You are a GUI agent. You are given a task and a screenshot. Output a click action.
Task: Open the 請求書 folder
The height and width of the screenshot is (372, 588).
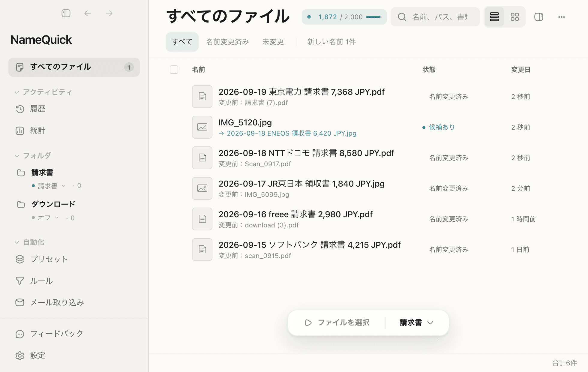pos(42,172)
